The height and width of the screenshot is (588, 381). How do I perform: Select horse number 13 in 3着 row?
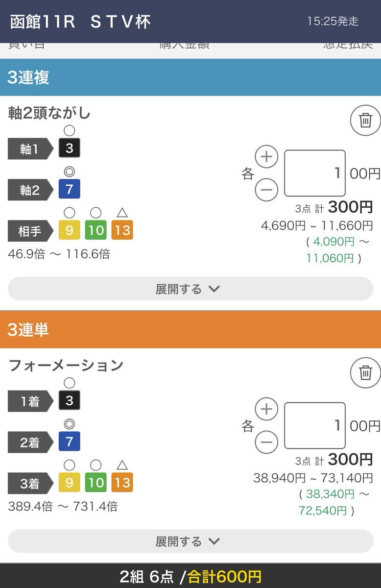122,483
